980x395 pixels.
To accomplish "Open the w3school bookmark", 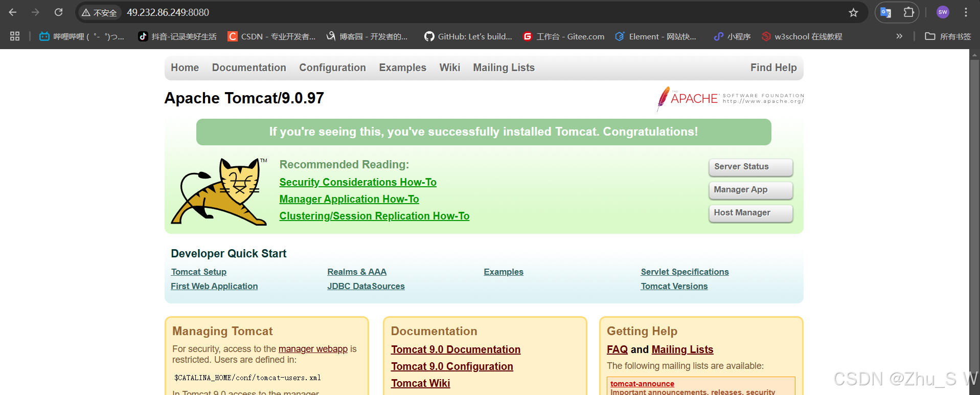I will (x=802, y=36).
